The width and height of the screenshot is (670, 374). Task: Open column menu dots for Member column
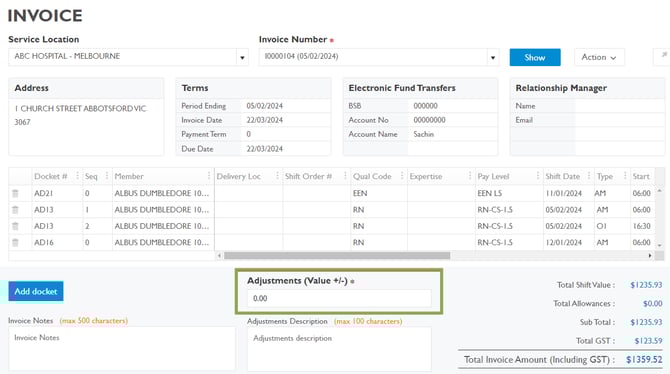pyautogui.click(x=209, y=176)
